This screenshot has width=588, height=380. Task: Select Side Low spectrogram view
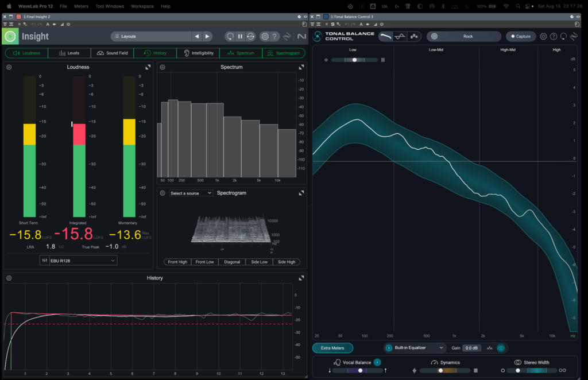pos(259,262)
